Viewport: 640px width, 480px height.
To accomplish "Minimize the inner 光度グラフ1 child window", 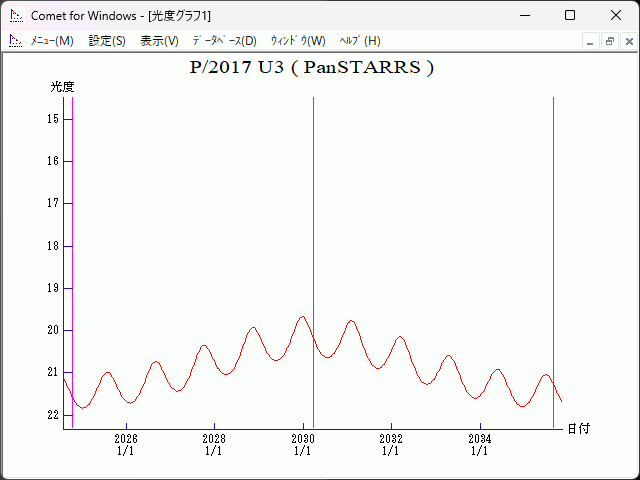I will [591, 41].
